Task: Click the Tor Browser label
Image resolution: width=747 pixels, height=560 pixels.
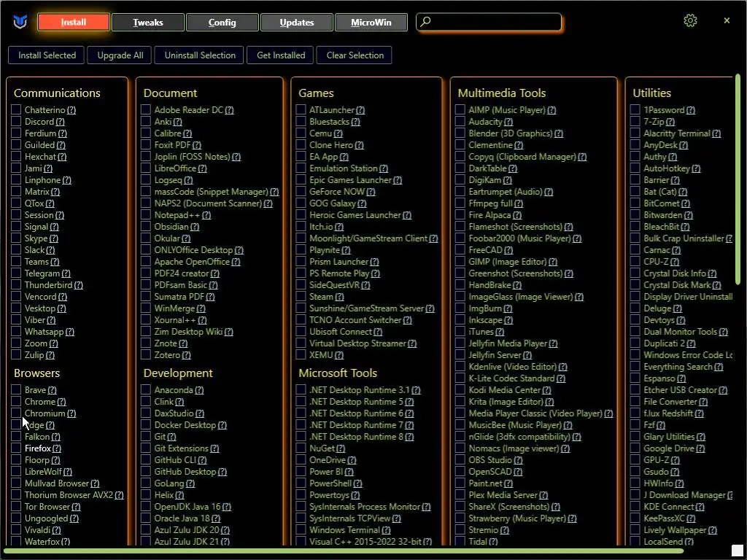Action: tap(47, 507)
